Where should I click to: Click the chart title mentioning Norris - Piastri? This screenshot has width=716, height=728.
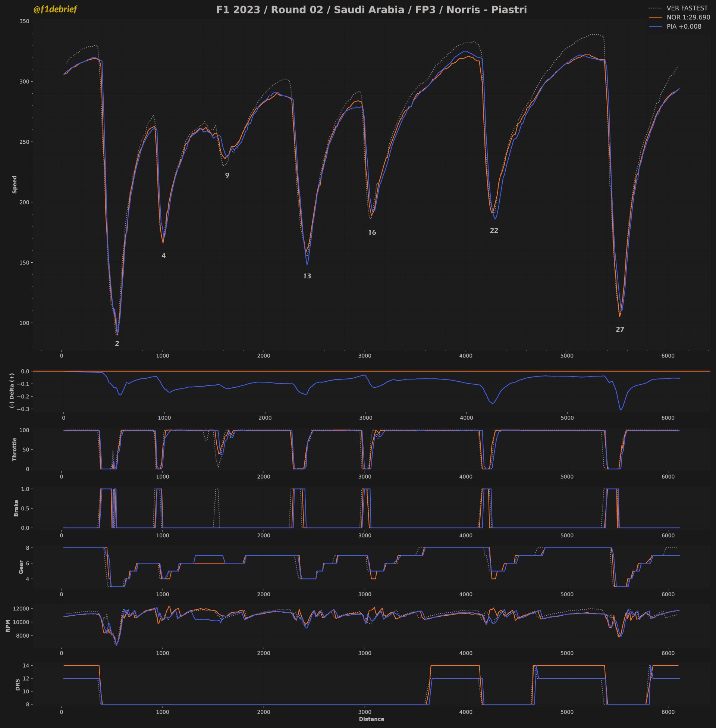[371, 10]
